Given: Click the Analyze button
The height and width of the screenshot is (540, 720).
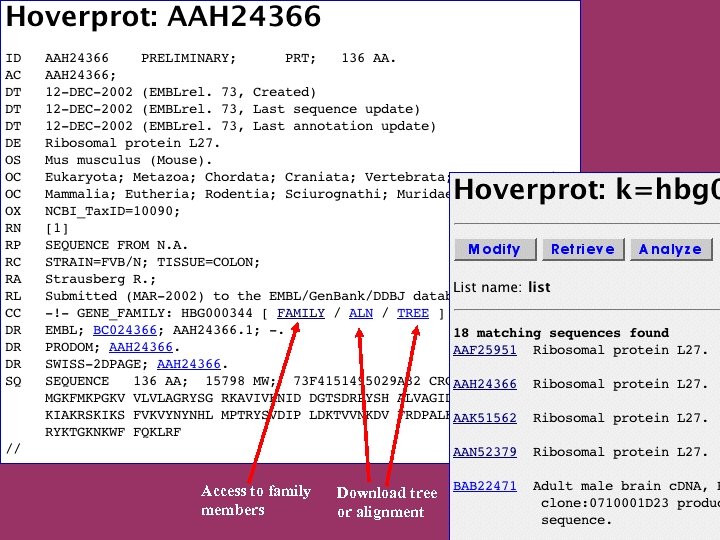Looking at the screenshot, I should pos(670,249).
